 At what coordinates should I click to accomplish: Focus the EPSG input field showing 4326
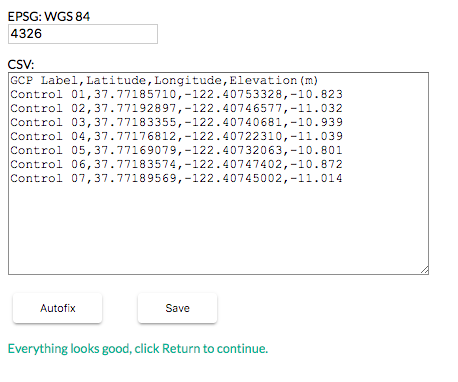click(83, 34)
